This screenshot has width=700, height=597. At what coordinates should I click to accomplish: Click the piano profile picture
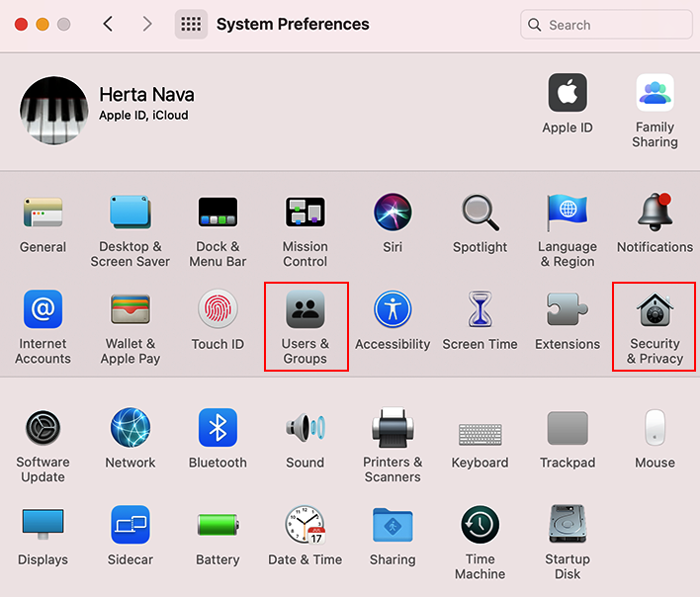pos(54,111)
